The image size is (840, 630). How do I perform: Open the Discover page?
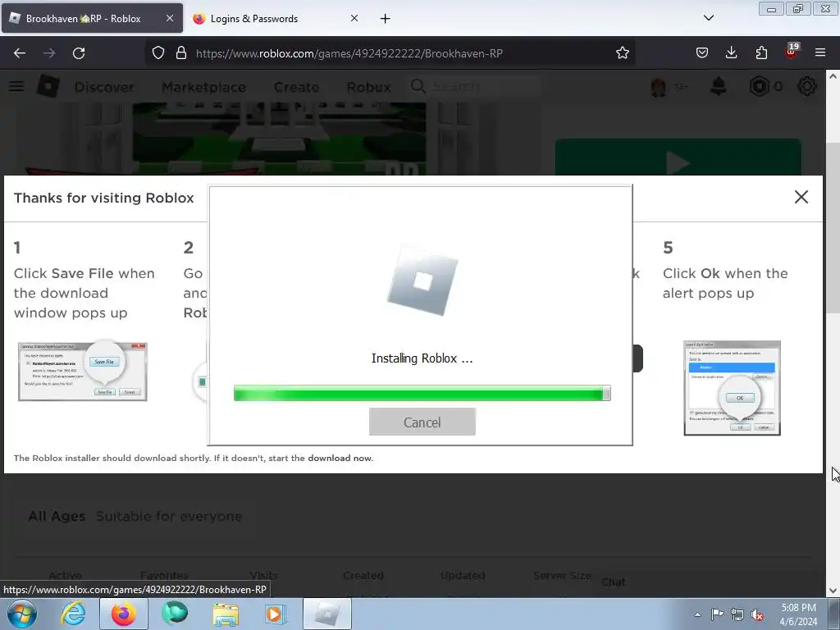coord(104,87)
